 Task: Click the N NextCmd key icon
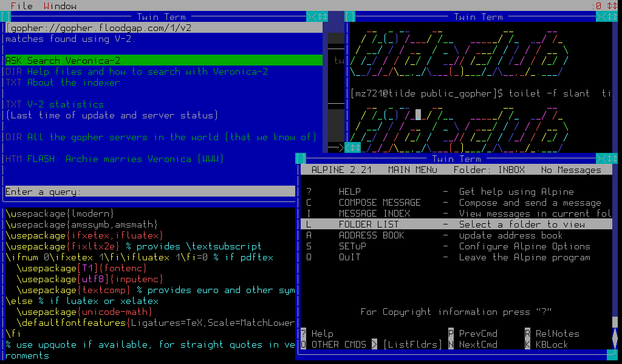tap(451, 344)
